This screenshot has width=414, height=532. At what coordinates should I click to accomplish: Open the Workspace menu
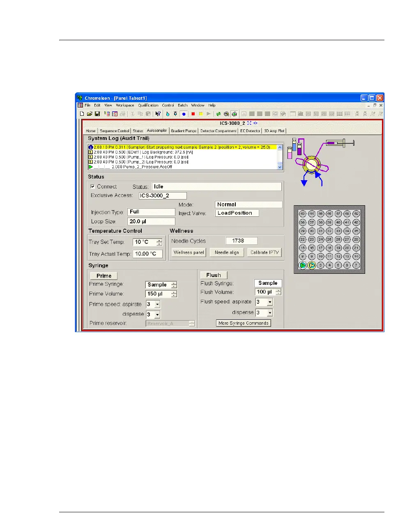[x=125, y=105]
